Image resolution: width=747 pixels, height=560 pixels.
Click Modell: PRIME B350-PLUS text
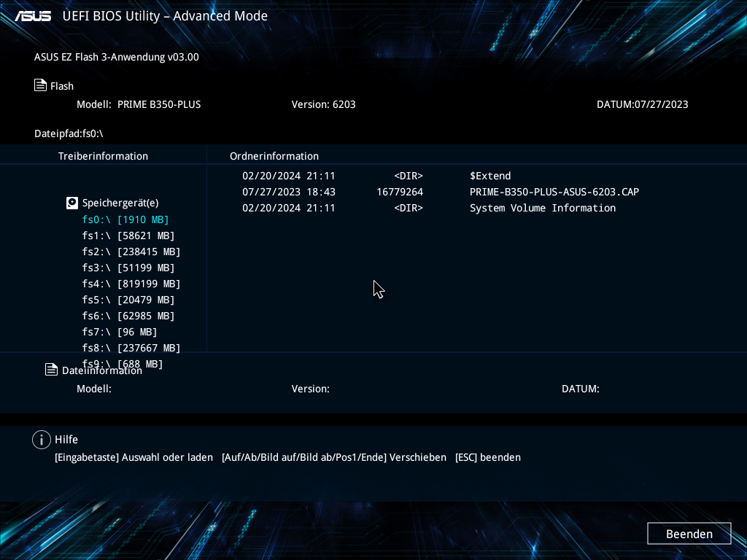click(139, 104)
